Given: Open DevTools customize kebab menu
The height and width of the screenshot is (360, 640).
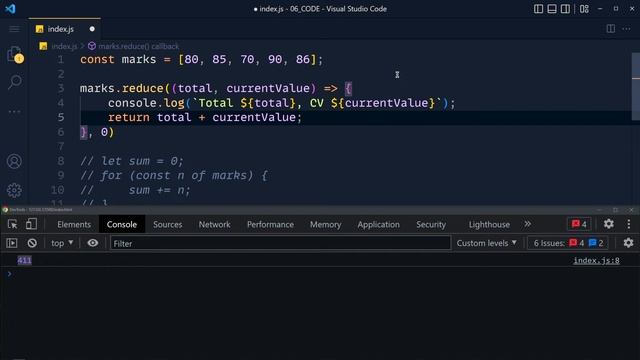Looking at the screenshot, I should [629, 224].
